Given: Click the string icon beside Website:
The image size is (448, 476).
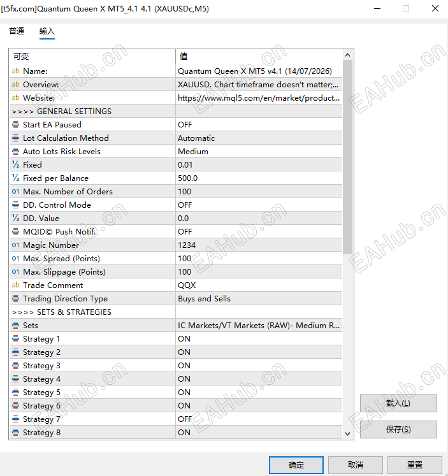Looking at the screenshot, I should pos(15,97).
